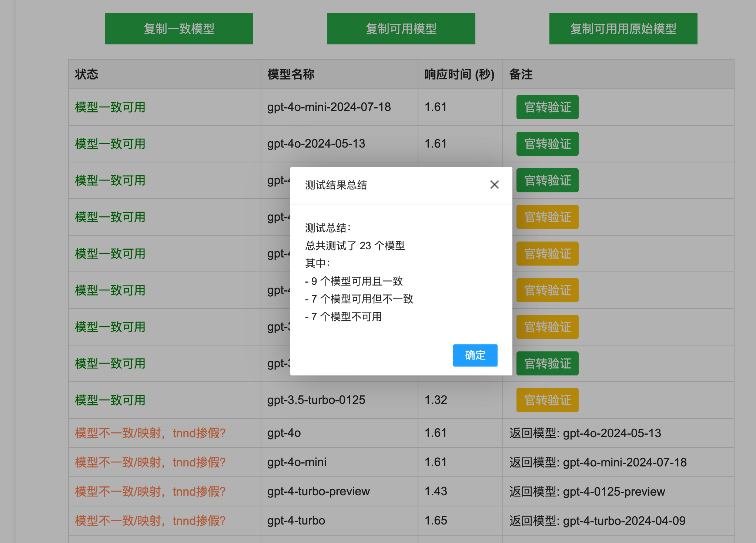Click 模型一致可用 status in gpt-3.5-turbo-0125 row
This screenshot has height=543, width=756.
click(x=110, y=400)
